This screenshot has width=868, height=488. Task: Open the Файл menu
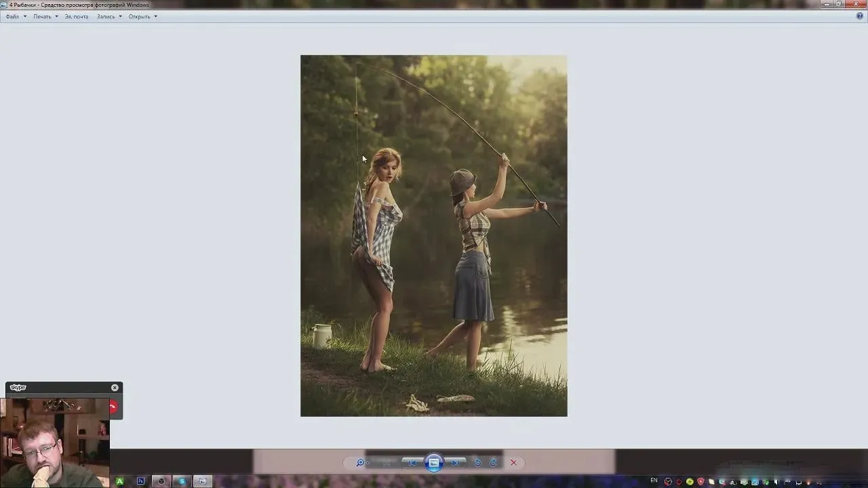[x=12, y=16]
